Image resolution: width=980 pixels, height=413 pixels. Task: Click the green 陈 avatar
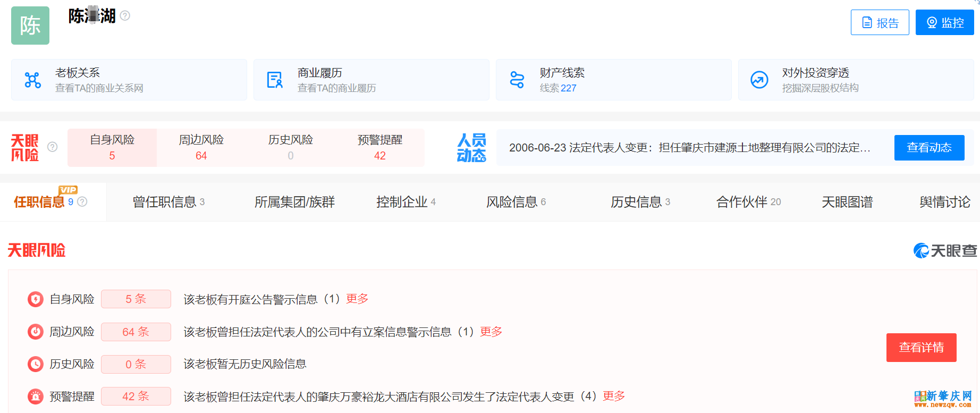tap(30, 26)
